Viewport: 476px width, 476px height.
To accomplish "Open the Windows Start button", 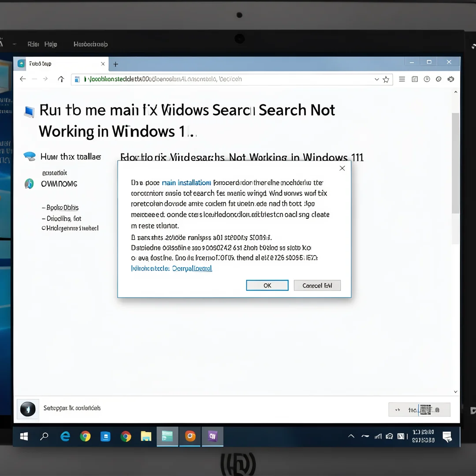I will (24, 436).
